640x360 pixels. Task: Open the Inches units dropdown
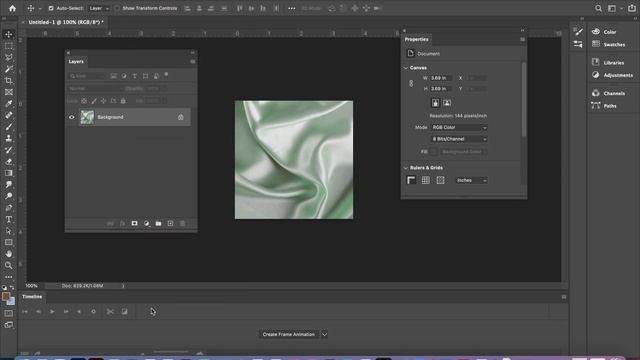(x=471, y=180)
